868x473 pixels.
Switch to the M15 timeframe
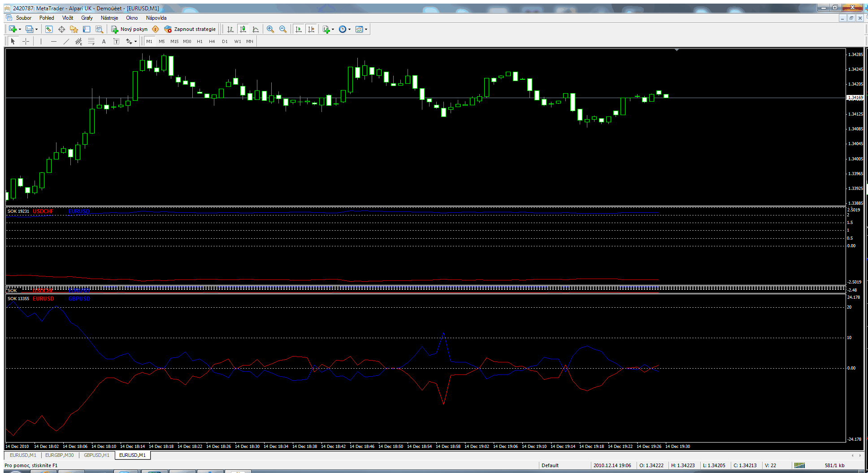tap(174, 41)
